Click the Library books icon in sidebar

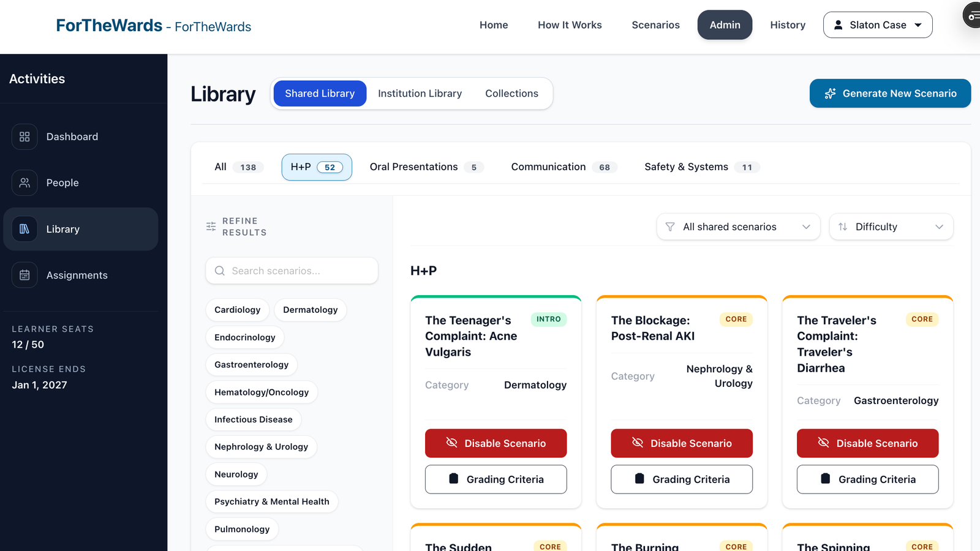[24, 229]
